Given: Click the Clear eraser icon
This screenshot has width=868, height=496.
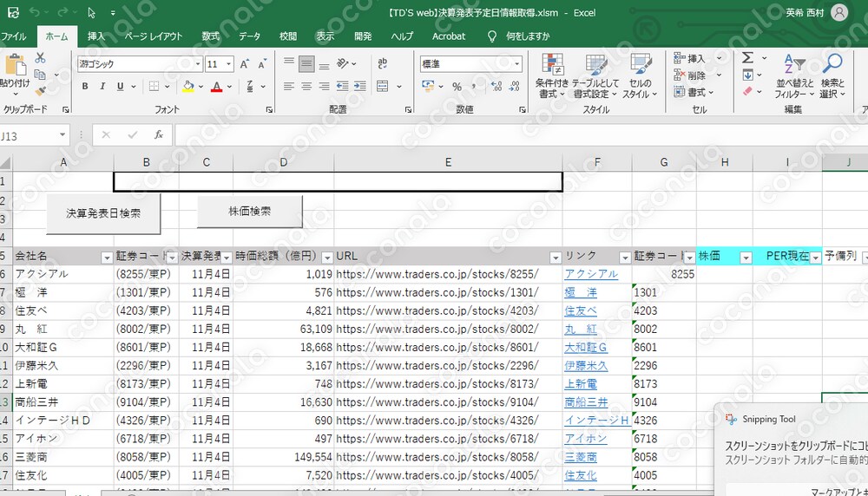Looking at the screenshot, I should (747, 91).
